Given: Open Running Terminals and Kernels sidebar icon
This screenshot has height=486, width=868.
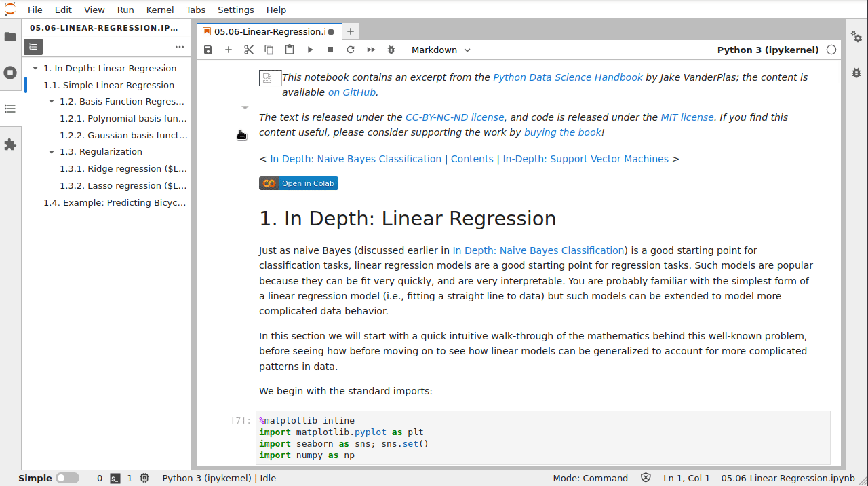Looking at the screenshot, I should (x=10, y=73).
